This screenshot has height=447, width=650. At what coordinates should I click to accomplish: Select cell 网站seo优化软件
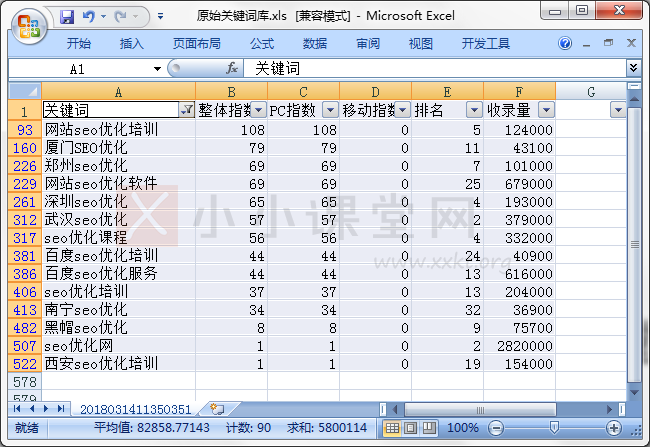click(x=119, y=184)
